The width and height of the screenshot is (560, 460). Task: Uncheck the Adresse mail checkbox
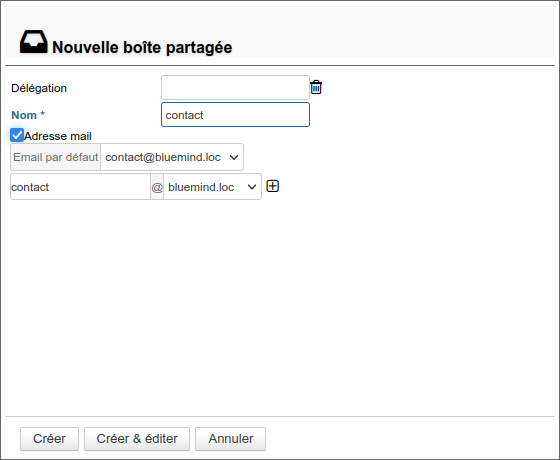[x=17, y=135]
